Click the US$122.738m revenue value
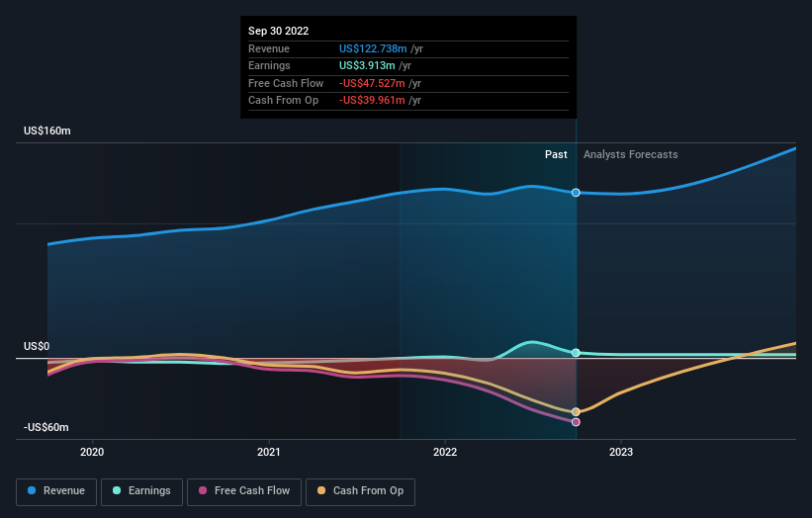 pyautogui.click(x=373, y=48)
